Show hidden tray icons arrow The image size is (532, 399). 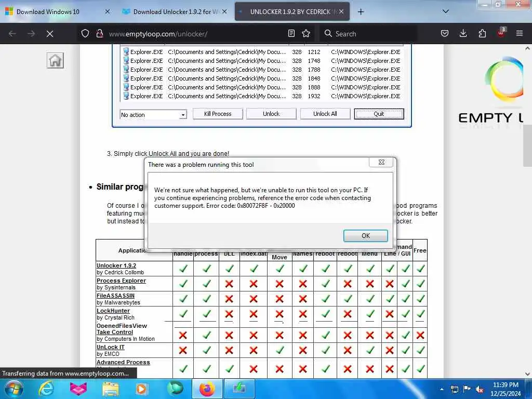coord(442,389)
